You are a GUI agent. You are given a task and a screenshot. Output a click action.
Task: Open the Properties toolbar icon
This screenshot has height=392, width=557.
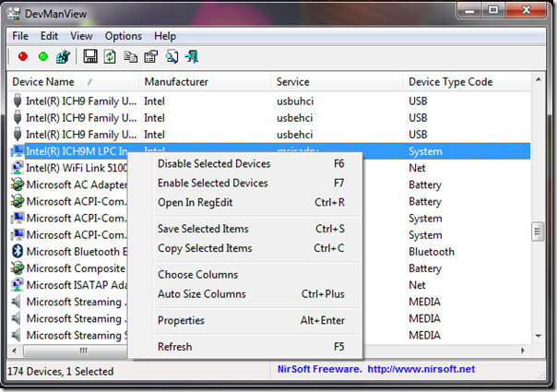(150, 57)
